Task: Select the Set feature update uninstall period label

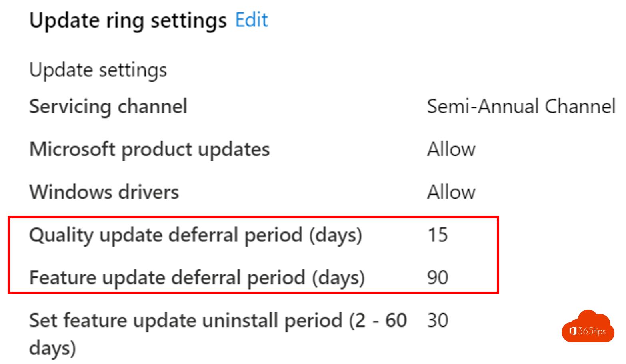Action: click(x=218, y=320)
